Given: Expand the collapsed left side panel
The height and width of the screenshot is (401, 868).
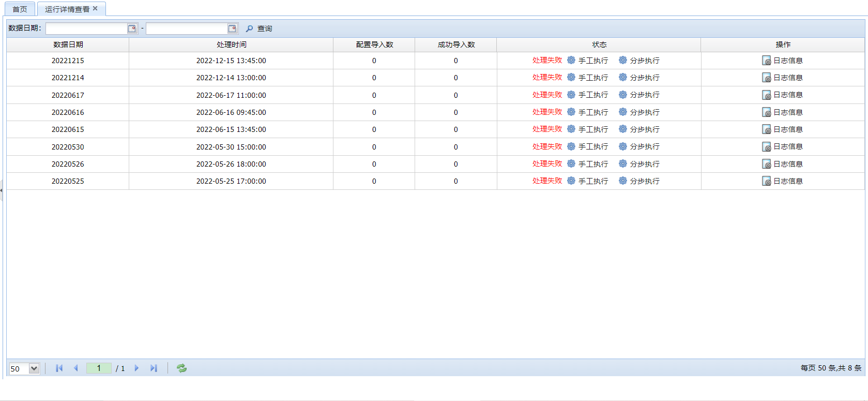Looking at the screenshot, I should (x=2, y=190).
